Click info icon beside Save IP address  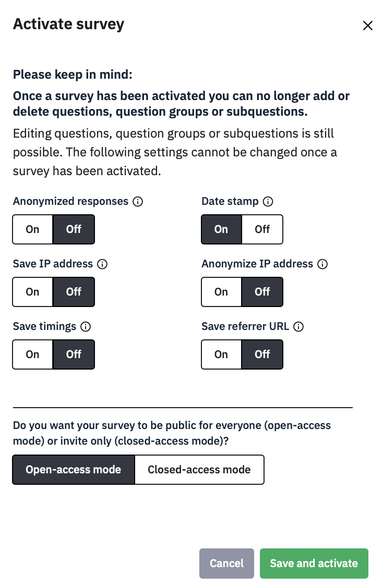(103, 264)
